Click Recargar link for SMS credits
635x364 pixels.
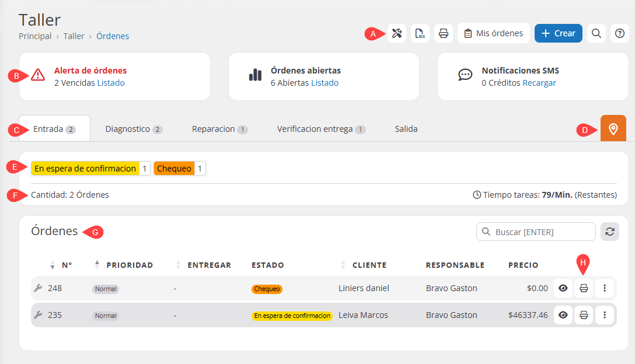coord(539,83)
